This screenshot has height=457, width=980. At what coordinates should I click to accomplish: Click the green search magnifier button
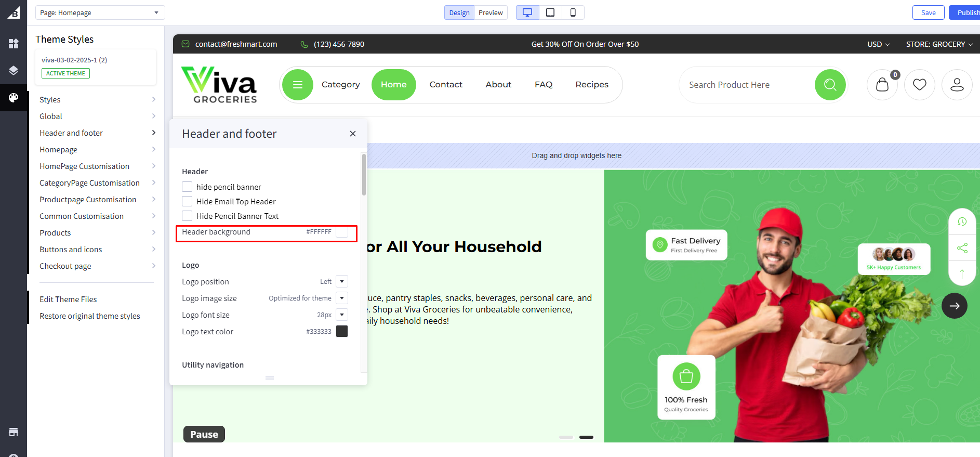tap(830, 85)
